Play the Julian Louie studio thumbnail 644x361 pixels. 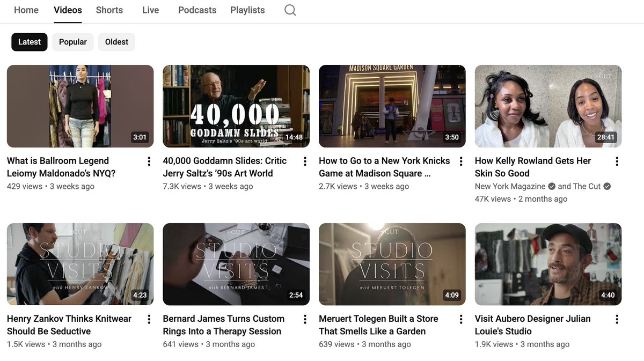pos(548,264)
